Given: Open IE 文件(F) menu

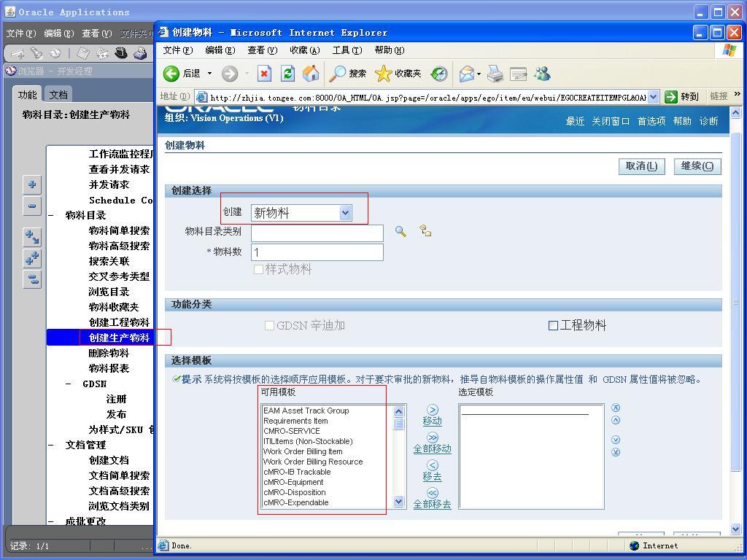Looking at the screenshot, I should pos(178,50).
